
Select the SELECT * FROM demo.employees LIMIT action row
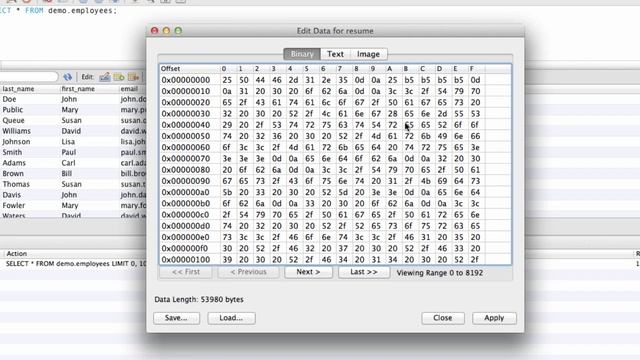click(x=76, y=264)
